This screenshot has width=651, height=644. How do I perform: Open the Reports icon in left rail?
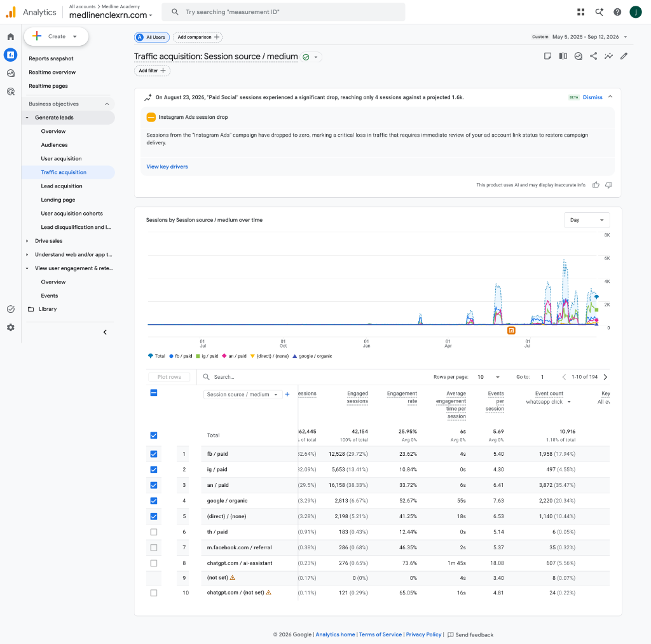point(11,55)
